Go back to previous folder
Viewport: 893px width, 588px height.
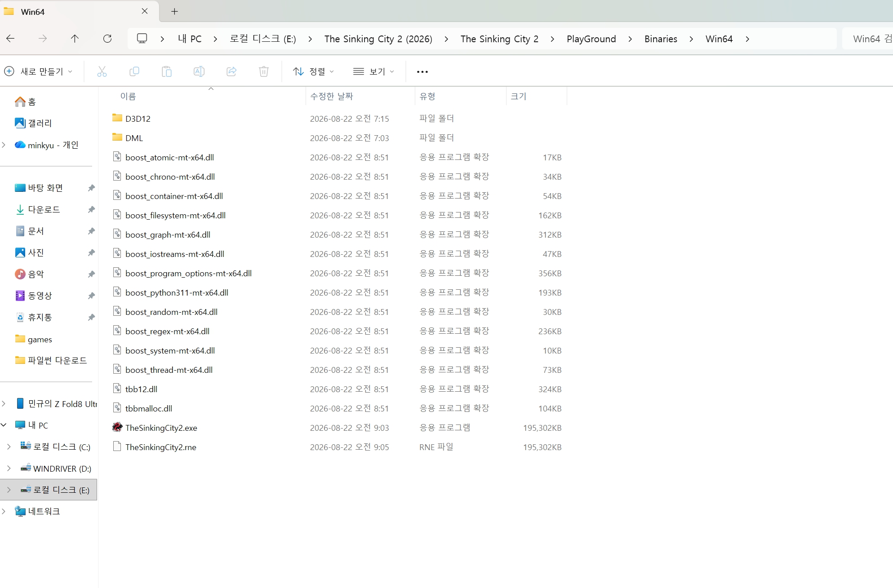click(x=10, y=39)
